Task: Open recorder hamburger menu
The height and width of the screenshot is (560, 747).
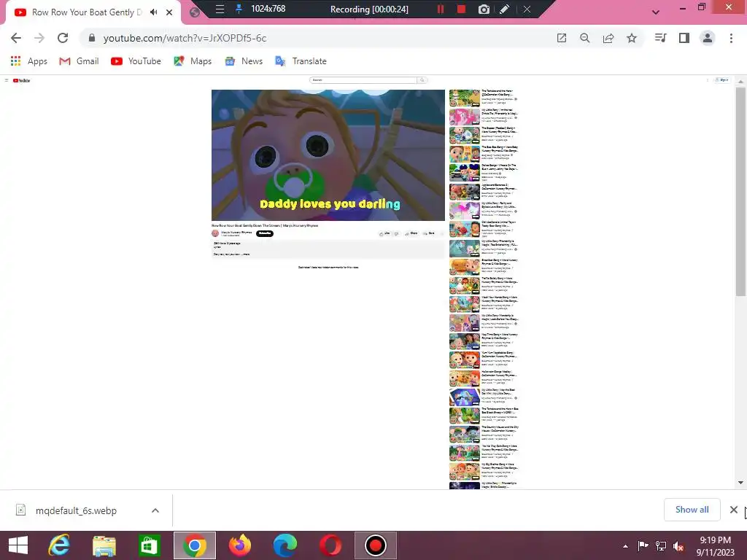Action: [x=220, y=9]
